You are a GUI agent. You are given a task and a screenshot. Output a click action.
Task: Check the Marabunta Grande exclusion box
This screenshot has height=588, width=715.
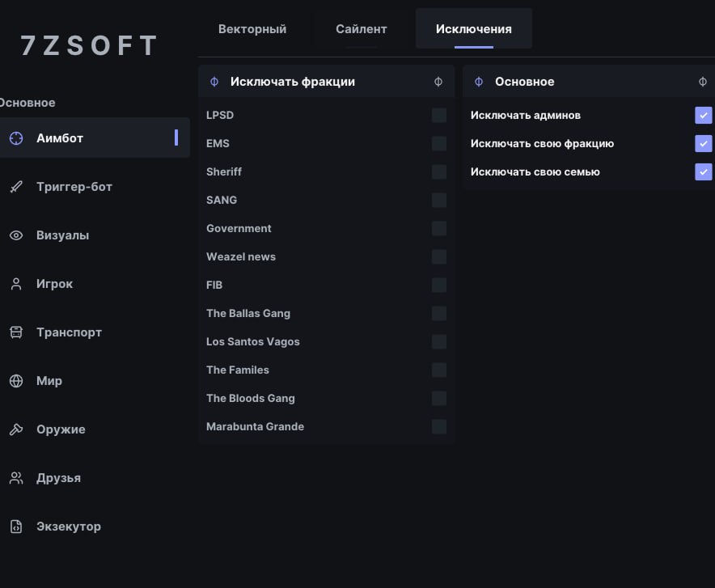439,426
